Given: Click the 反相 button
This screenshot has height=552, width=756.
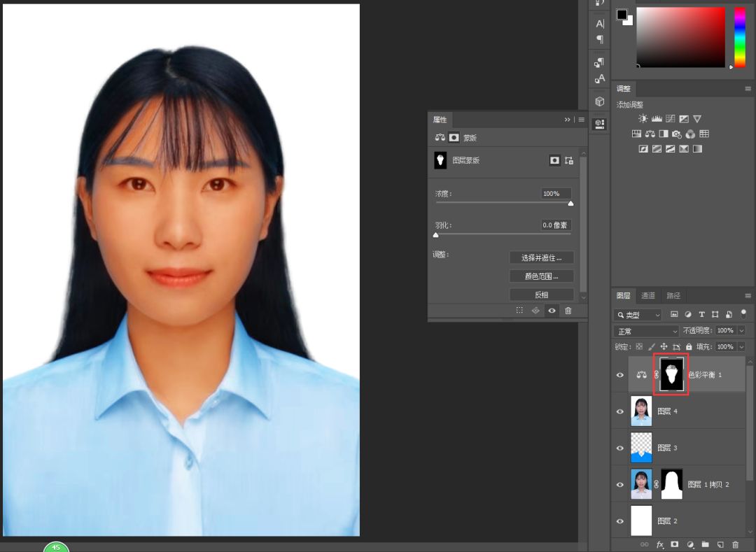Looking at the screenshot, I should coord(541,295).
